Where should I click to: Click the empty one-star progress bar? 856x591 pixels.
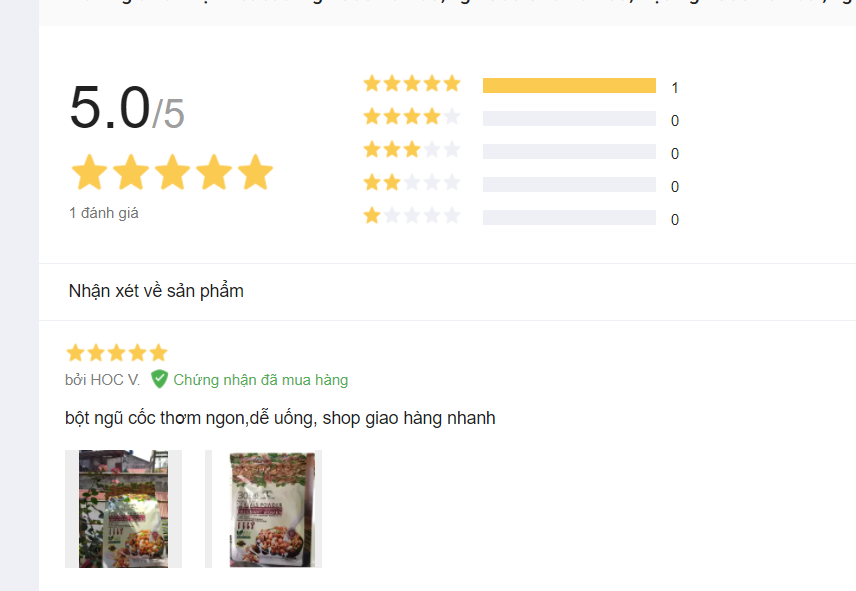point(569,218)
